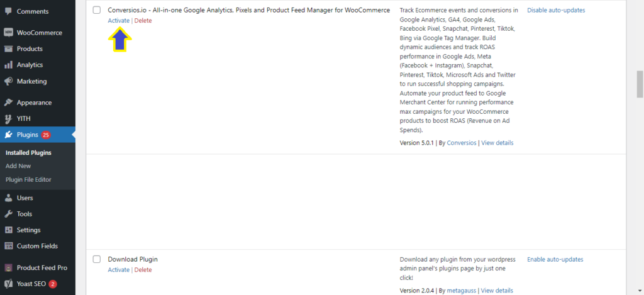The height and width of the screenshot is (295, 644).
Task: Click the Marketing megaphone icon
Action: (8, 81)
